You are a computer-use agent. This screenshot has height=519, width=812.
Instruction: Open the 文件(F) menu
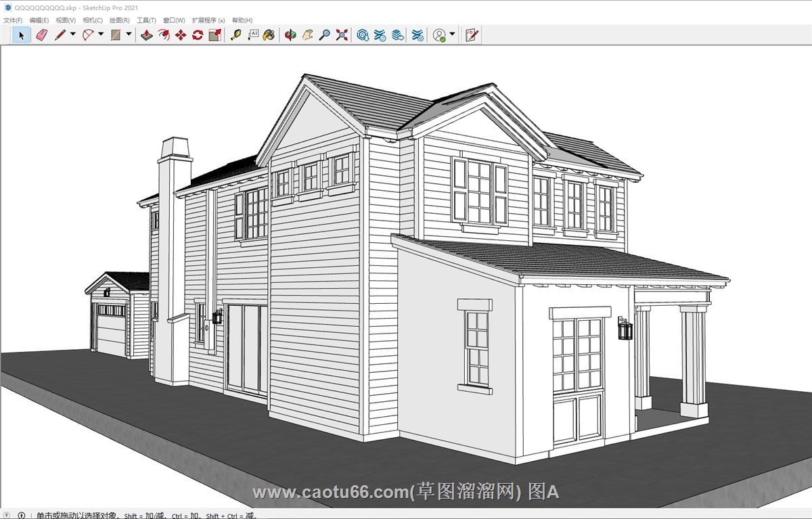13,20
